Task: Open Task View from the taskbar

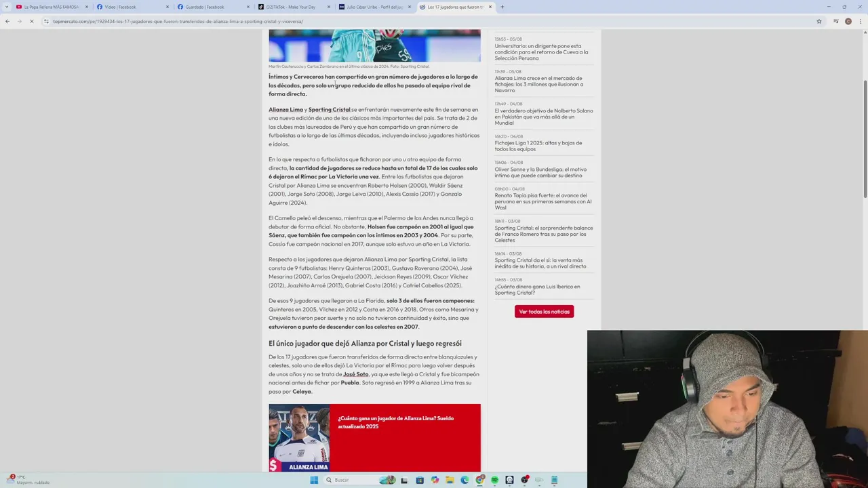Action: click(404, 480)
